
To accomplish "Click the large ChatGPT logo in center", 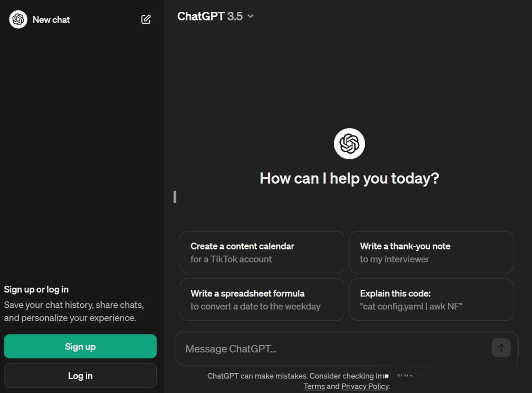I will coord(349,143).
